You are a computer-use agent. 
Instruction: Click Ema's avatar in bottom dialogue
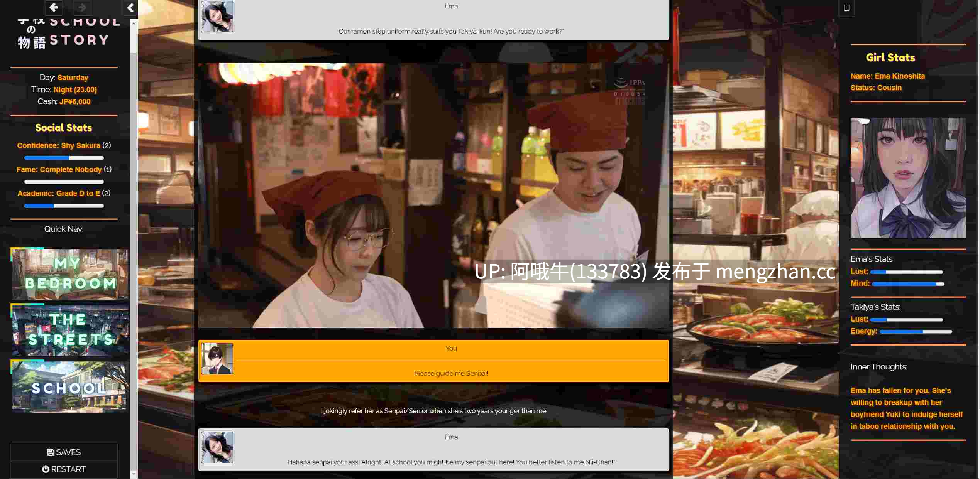coord(217,447)
